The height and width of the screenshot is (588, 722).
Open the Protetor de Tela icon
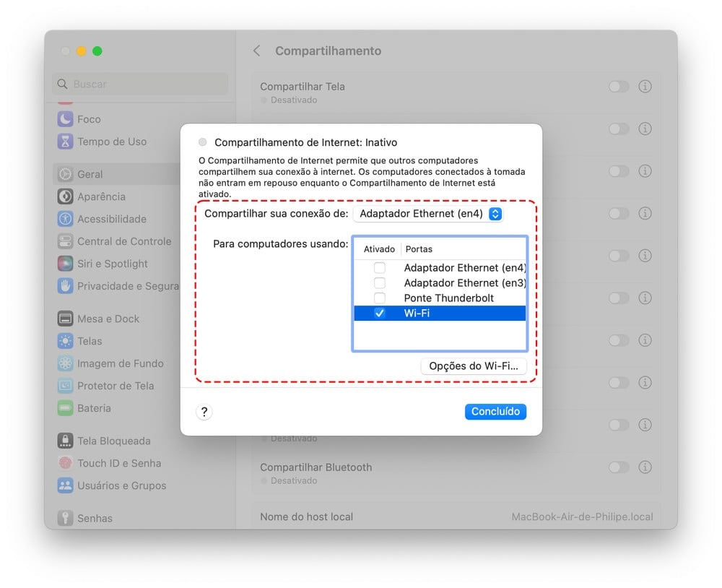pos(65,386)
